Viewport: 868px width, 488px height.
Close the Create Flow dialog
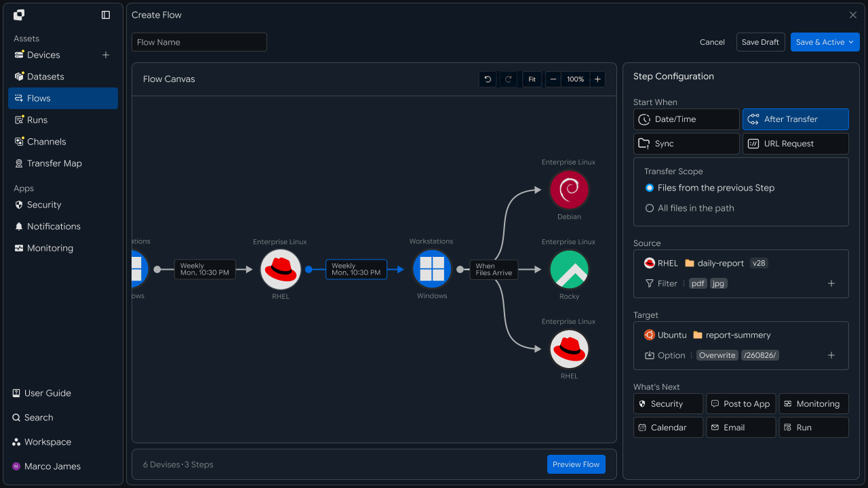853,15
